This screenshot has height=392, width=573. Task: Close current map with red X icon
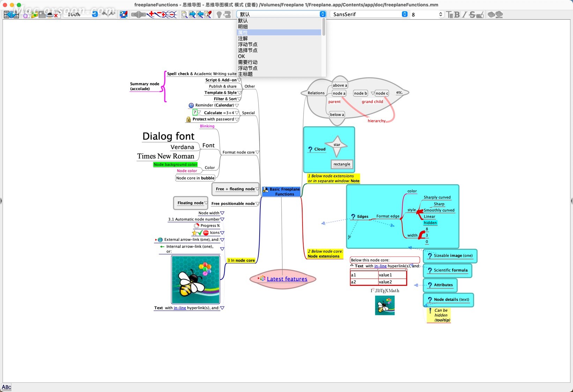click(x=57, y=14)
